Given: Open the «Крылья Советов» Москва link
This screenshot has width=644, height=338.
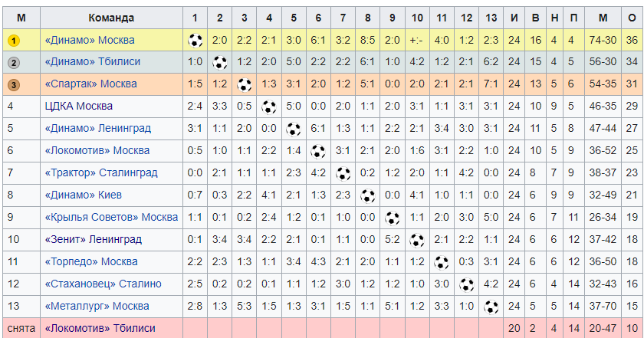Looking at the screenshot, I should click(111, 217).
